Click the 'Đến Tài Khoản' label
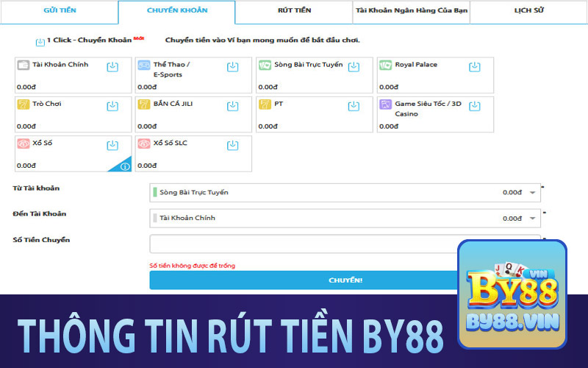 point(40,213)
